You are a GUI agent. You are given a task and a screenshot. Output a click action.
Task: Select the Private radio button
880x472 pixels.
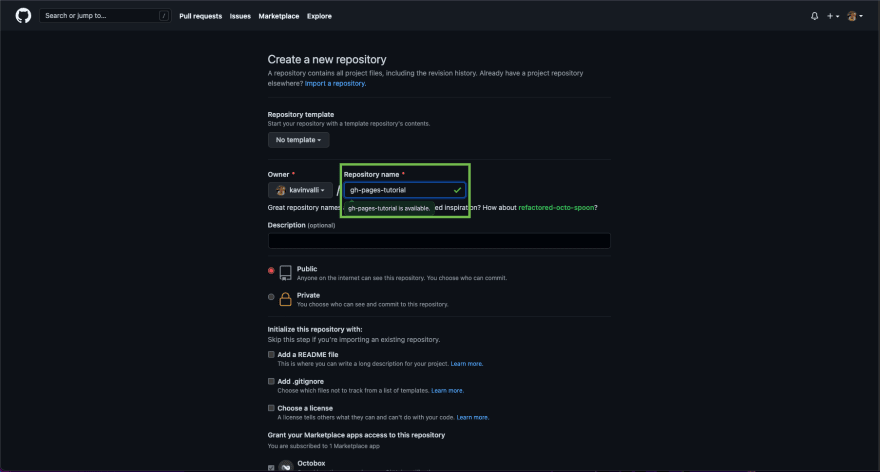(x=271, y=297)
